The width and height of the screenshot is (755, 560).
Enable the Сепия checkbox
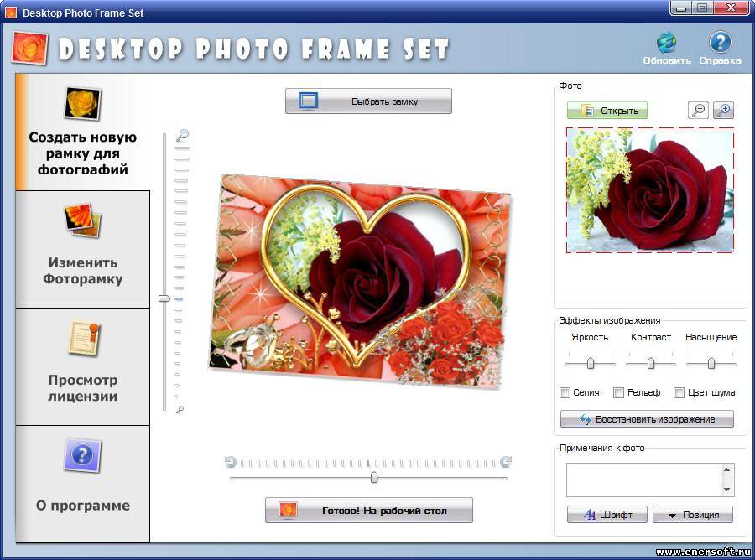pyautogui.click(x=565, y=392)
